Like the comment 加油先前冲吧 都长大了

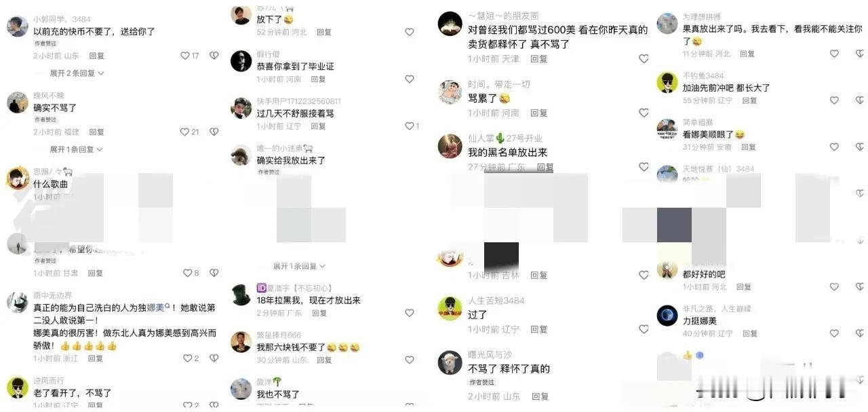[x=834, y=100]
